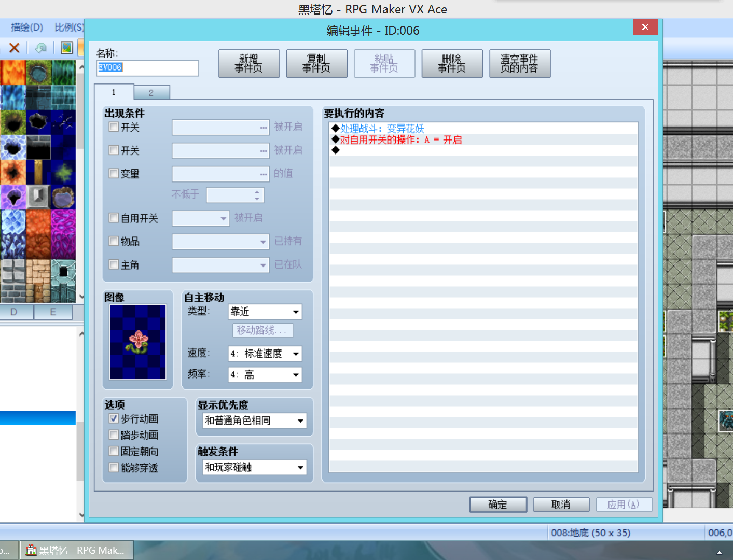Screen dimensions: 733x560
Task: Open the 类型 movement type dropdown
Action: 265,312
